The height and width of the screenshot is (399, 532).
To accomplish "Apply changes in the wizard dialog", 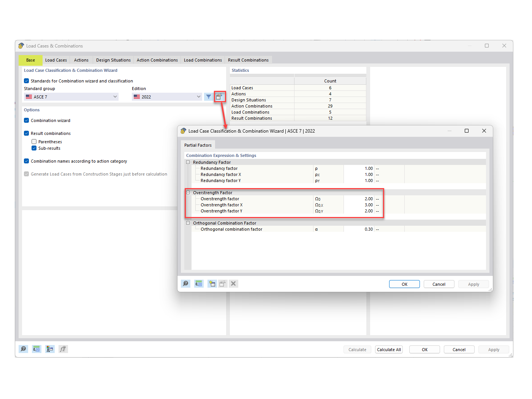I will (473, 284).
